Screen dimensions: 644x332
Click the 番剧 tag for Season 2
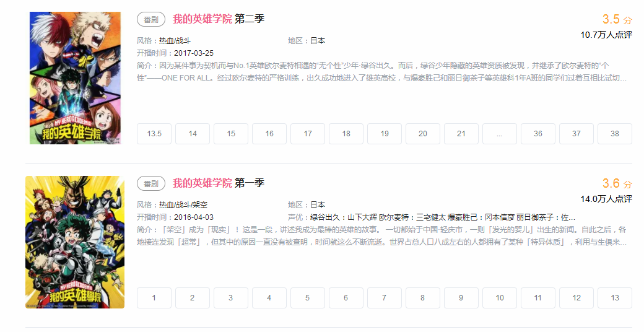151,19
